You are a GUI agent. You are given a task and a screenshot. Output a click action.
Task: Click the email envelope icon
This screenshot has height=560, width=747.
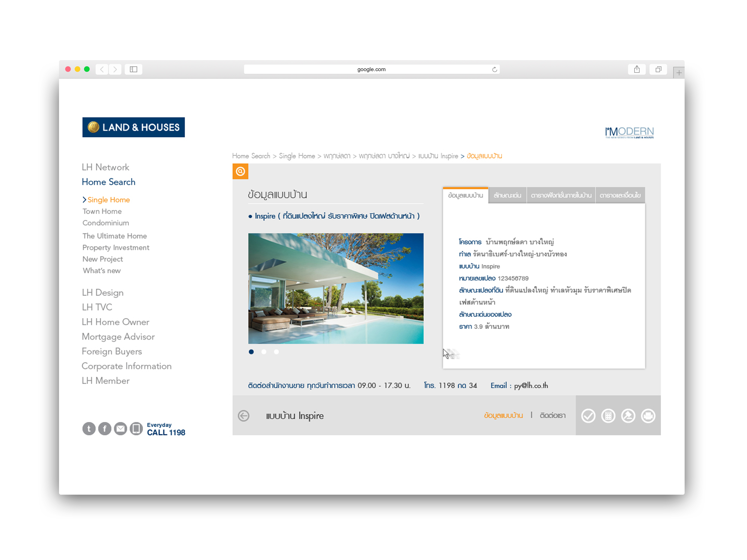click(x=120, y=429)
